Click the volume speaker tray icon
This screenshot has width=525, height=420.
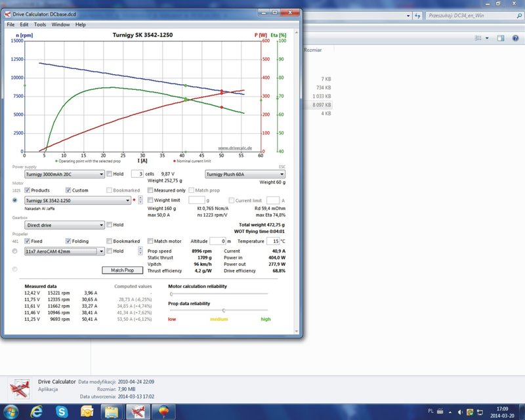coord(460,412)
